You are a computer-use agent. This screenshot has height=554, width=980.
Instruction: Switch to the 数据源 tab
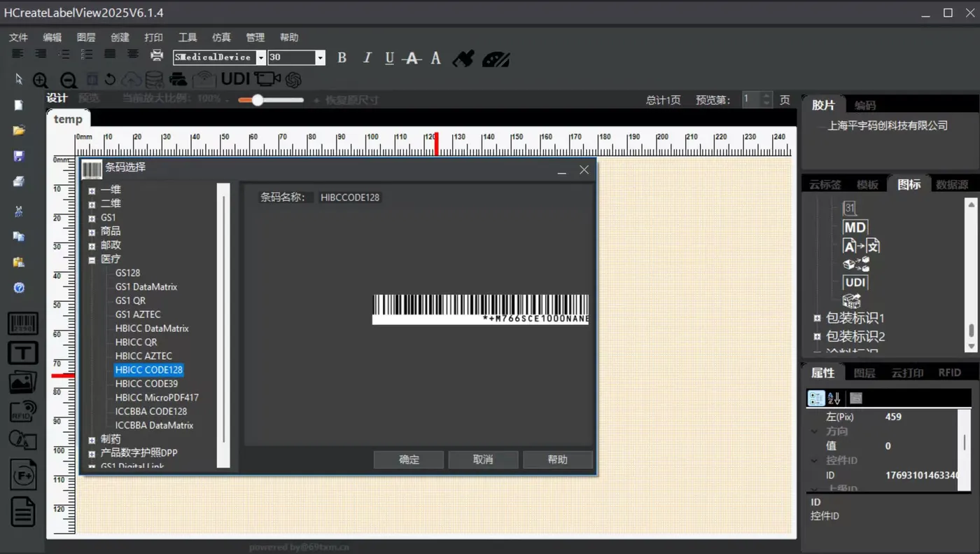[952, 184]
